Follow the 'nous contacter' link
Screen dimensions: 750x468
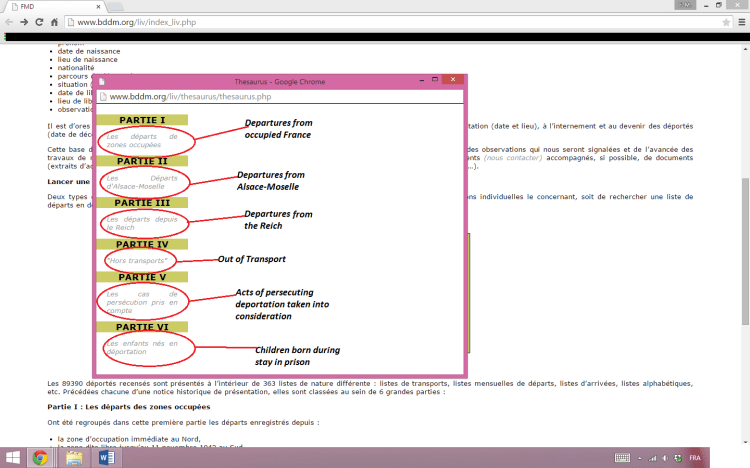pyautogui.click(x=513, y=158)
